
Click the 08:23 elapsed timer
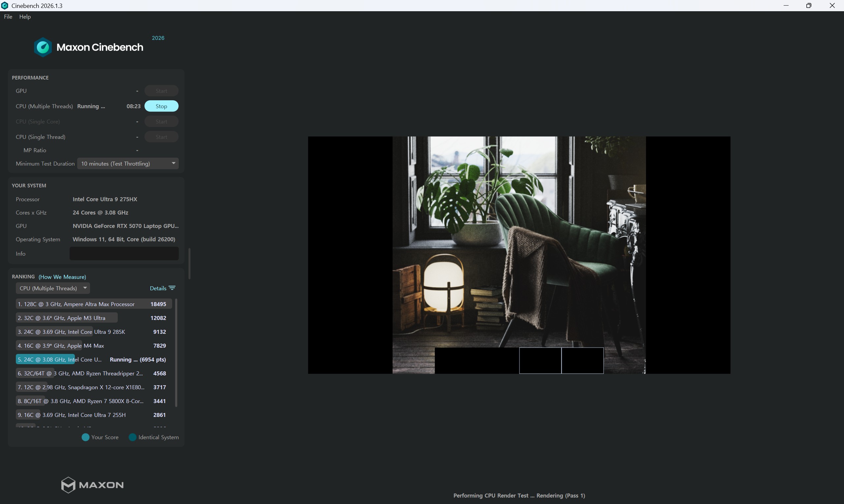click(134, 106)
